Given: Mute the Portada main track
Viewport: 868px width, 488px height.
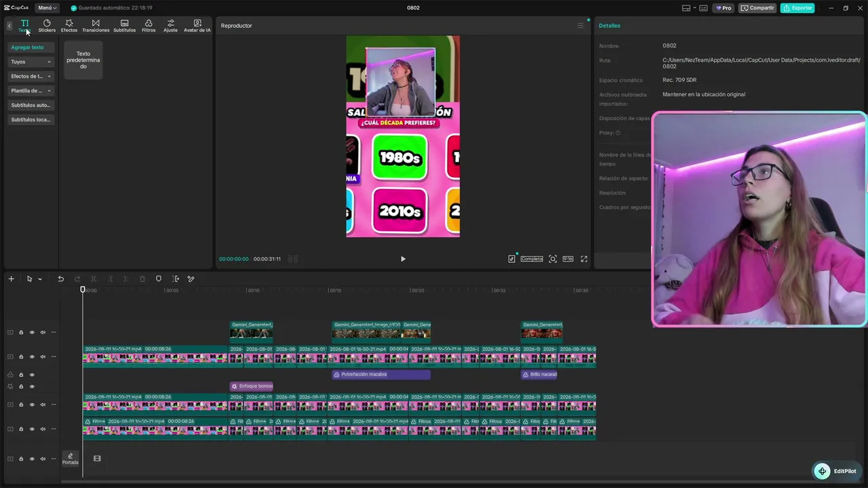Looking at the screenshot, I should click(x=43, y=459).
